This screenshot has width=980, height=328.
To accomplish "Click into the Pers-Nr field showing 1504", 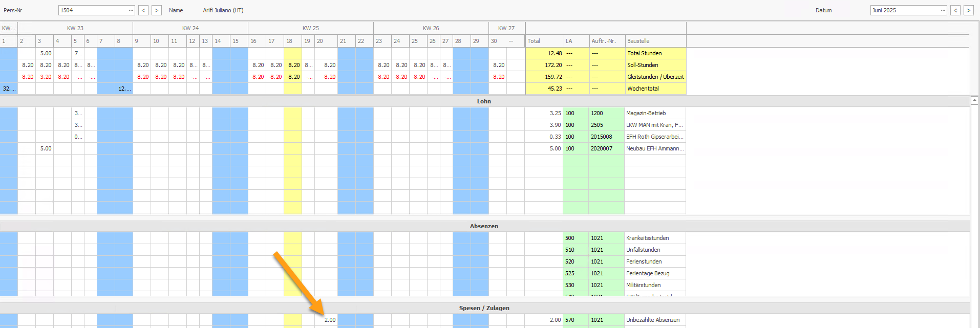I will pyautogui.click(x=92, y=10).
